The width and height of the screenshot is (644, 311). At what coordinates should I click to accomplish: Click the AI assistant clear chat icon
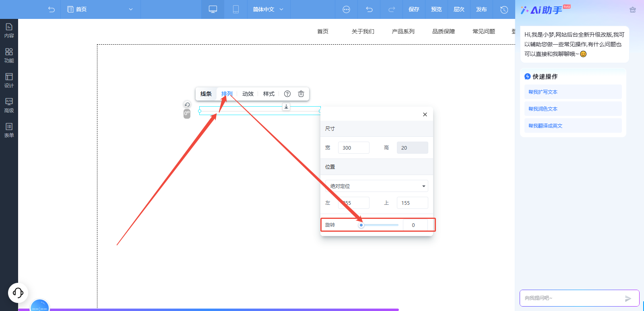pyautogui.click(x=633, y=10)
